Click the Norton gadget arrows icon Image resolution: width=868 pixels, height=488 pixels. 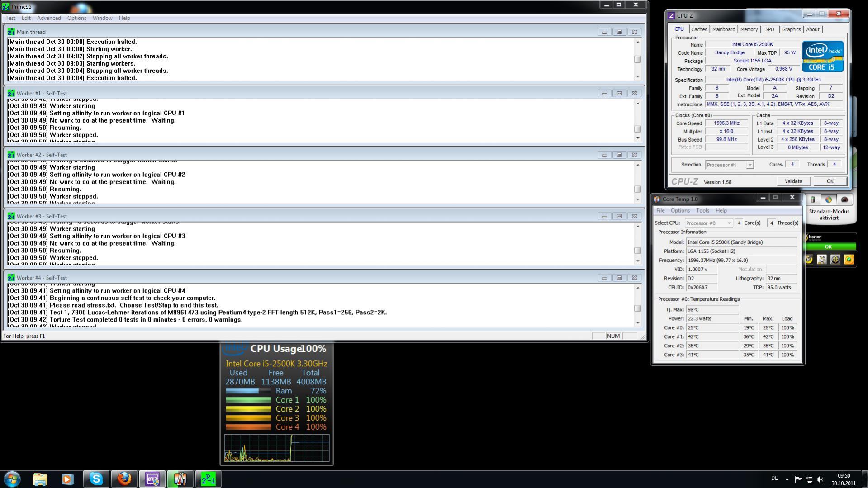pos(835,260)
